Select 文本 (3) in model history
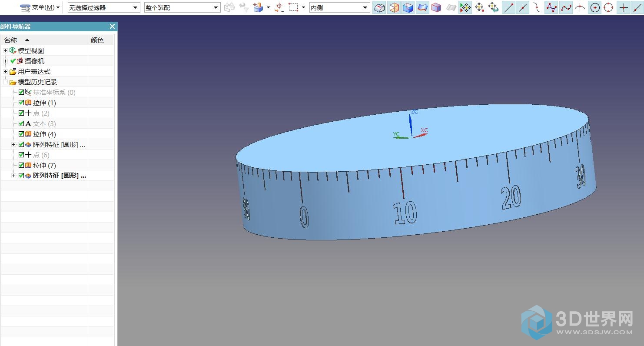 tap(44, 123)
